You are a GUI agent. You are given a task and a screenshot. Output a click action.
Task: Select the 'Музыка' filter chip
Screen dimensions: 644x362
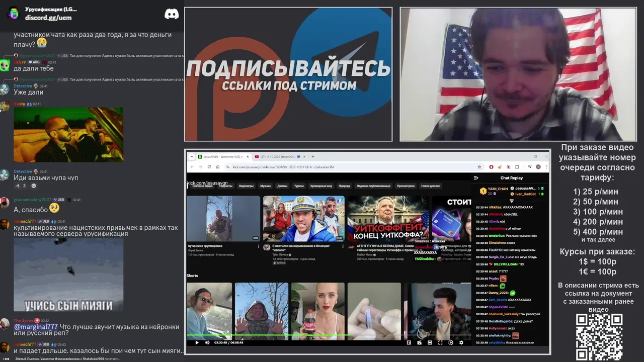[x=266, y=186]
